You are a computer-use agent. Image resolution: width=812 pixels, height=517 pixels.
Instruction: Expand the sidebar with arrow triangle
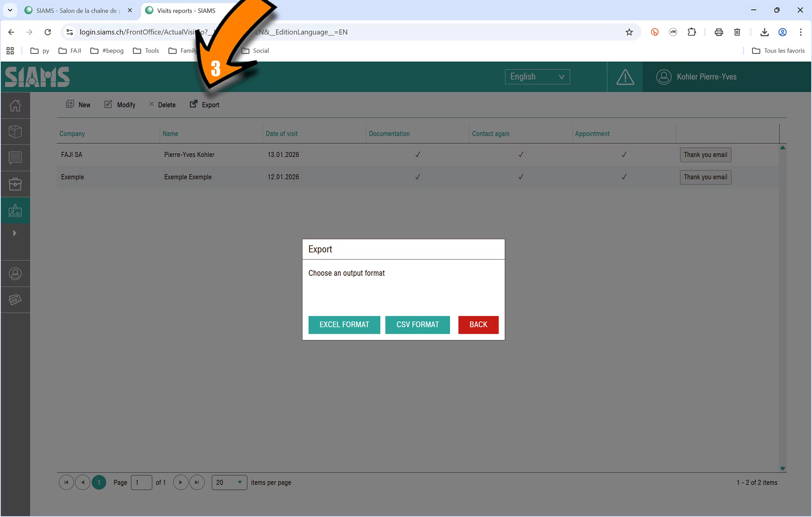[x=15, y=233]
